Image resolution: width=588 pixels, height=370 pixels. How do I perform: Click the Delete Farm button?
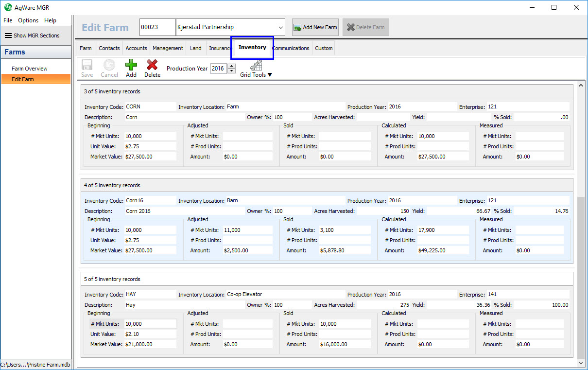pos(365,27)
